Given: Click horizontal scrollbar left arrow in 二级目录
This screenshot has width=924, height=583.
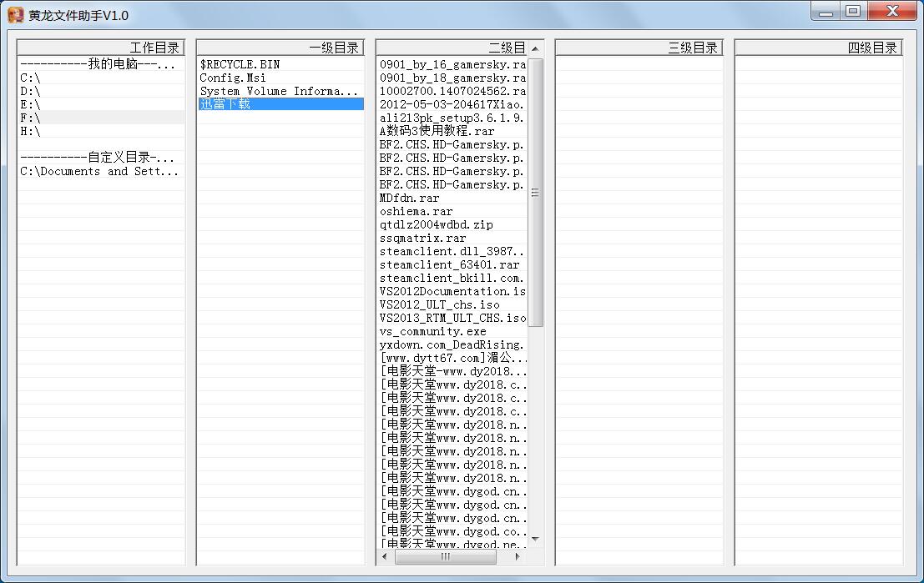Looking at the screenshot, I should tap(384, 556).
